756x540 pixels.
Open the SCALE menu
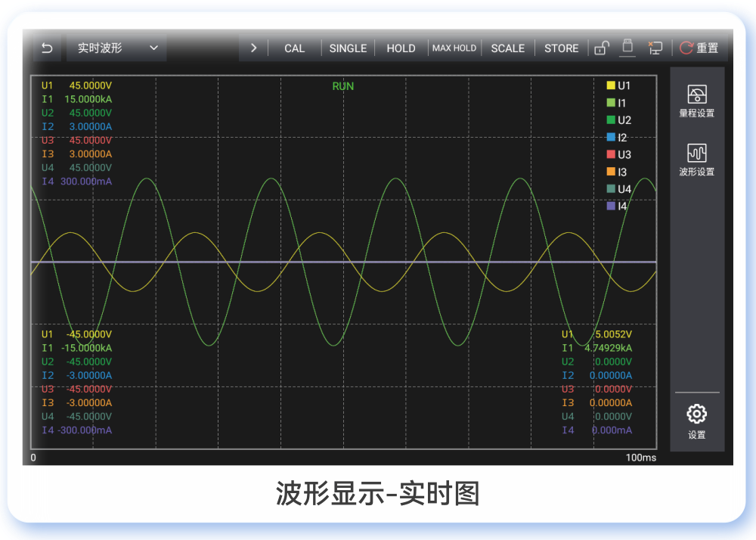[507, 48]
